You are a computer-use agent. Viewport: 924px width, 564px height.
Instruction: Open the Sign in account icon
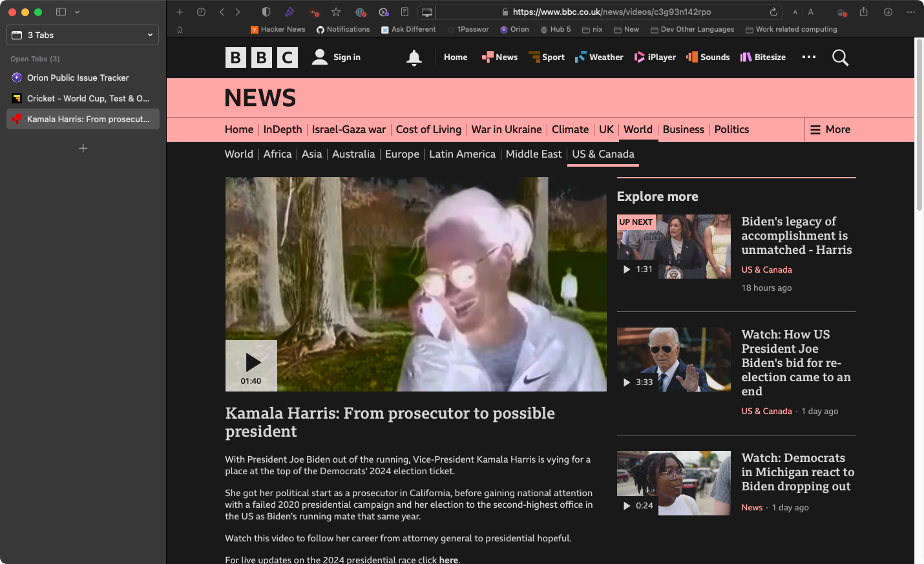[319, 57]
